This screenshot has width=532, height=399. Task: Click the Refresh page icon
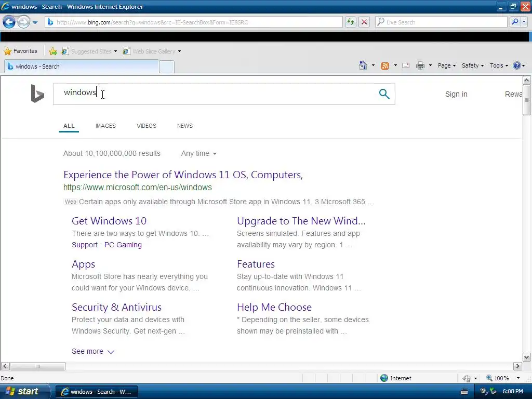(351, 22)
